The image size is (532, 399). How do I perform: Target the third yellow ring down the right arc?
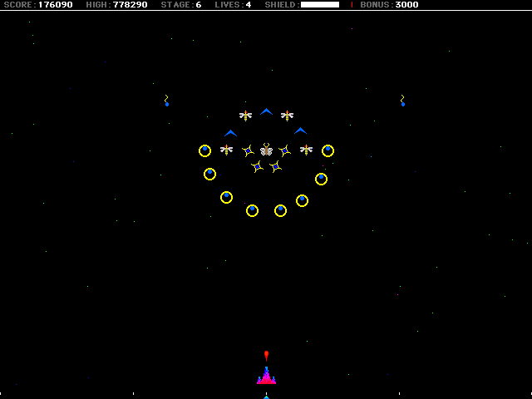click(302, 200)
